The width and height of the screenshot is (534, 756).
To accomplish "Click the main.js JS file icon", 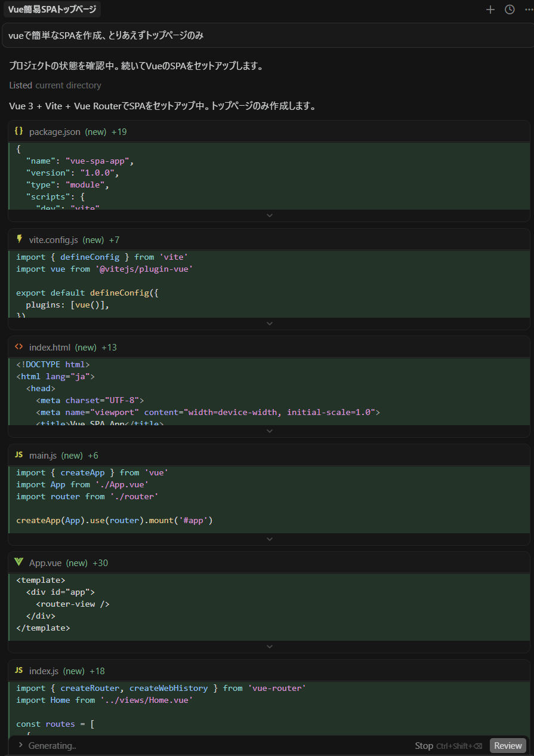I will click(x=19, y=455).
